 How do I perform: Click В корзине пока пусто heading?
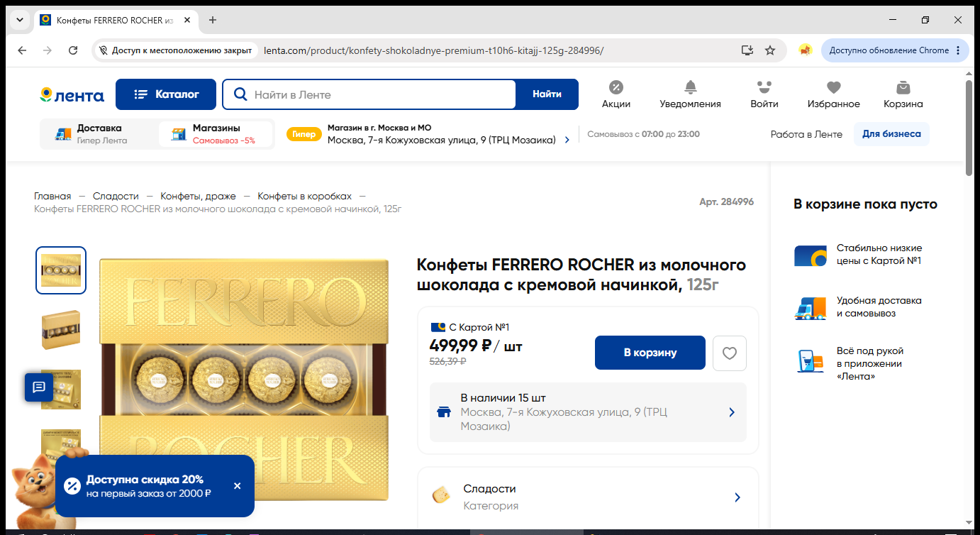[x=865, y=204]
